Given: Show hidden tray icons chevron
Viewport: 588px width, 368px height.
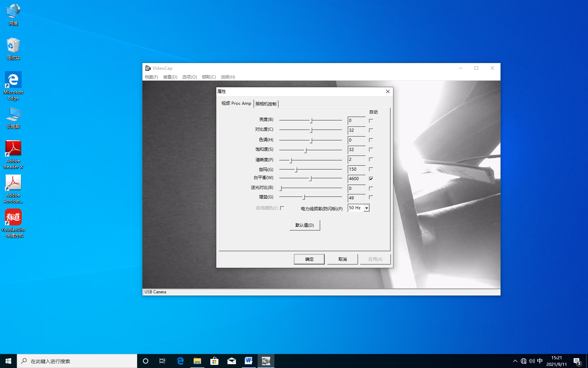Looking at the screenshot, I should 515,361.
